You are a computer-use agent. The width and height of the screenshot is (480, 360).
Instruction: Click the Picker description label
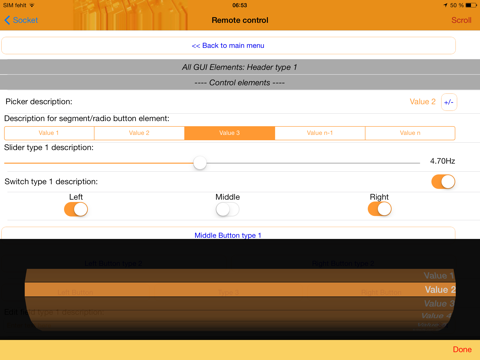click(39, 101)
